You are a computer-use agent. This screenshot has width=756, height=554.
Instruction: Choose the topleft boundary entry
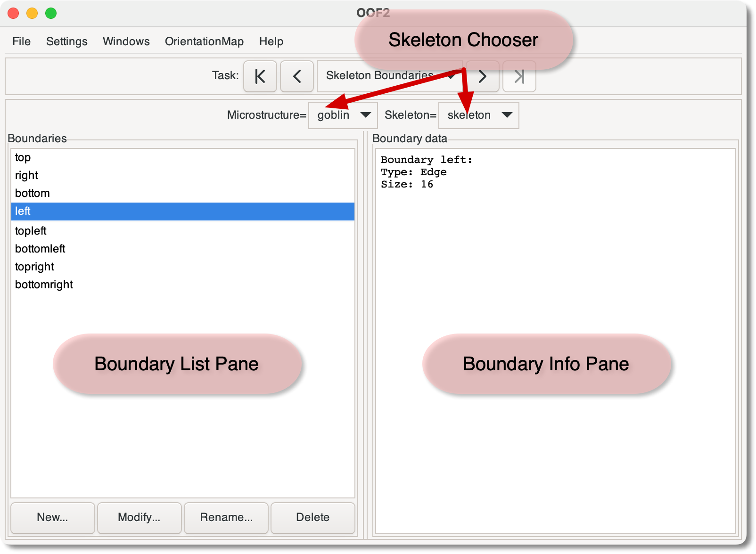coord(31,231)
